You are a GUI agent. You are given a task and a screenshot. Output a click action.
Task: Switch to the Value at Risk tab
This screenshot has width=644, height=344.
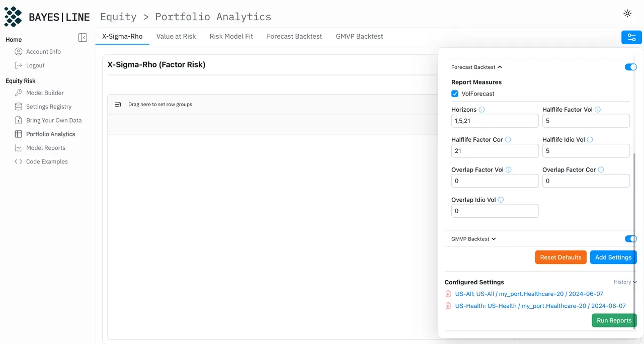(176, 36)
